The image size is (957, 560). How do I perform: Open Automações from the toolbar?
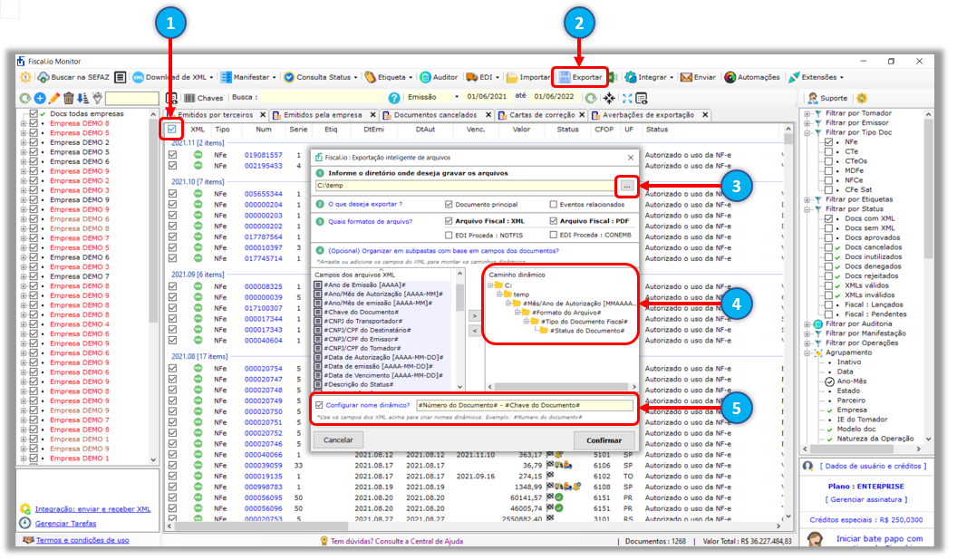[x=751, y=77]
